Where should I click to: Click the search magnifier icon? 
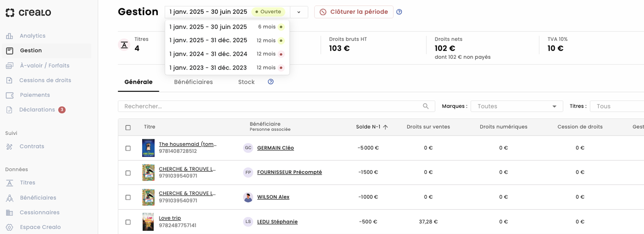pos(426,106)
